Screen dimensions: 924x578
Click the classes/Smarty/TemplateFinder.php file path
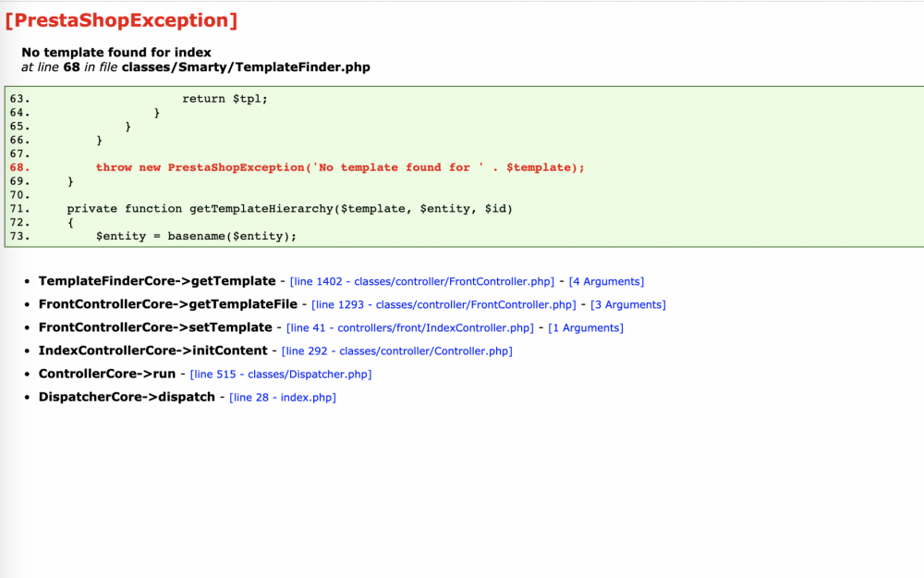point(246,67)
